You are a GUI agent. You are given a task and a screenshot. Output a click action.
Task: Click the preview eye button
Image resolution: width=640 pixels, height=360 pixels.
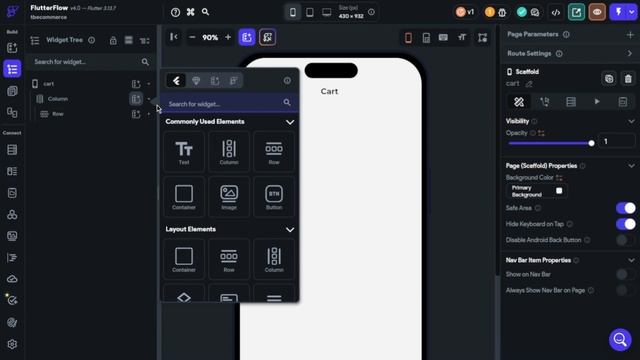597,12
